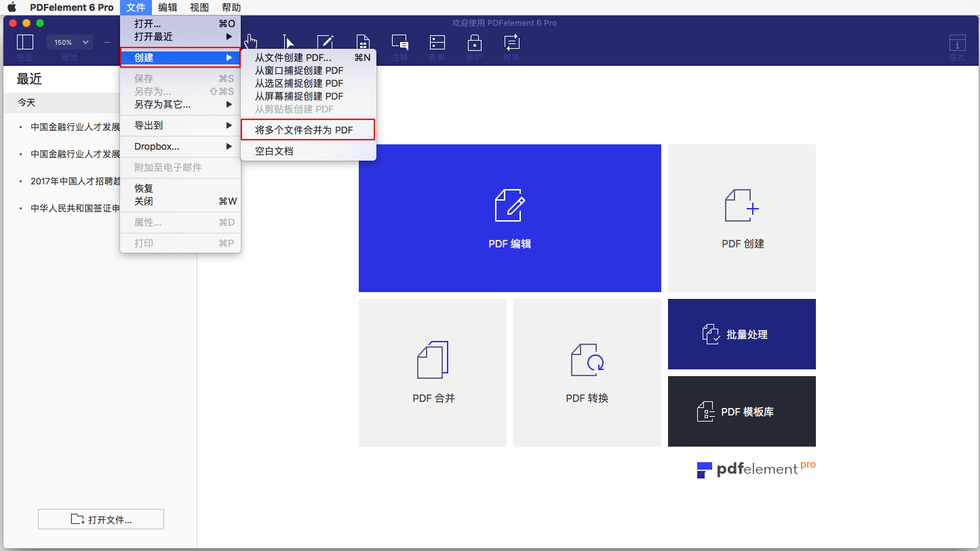Open the 编辑 menu in the menu bar
Viewport: 980px width, 551px height.
pos(167,7)
